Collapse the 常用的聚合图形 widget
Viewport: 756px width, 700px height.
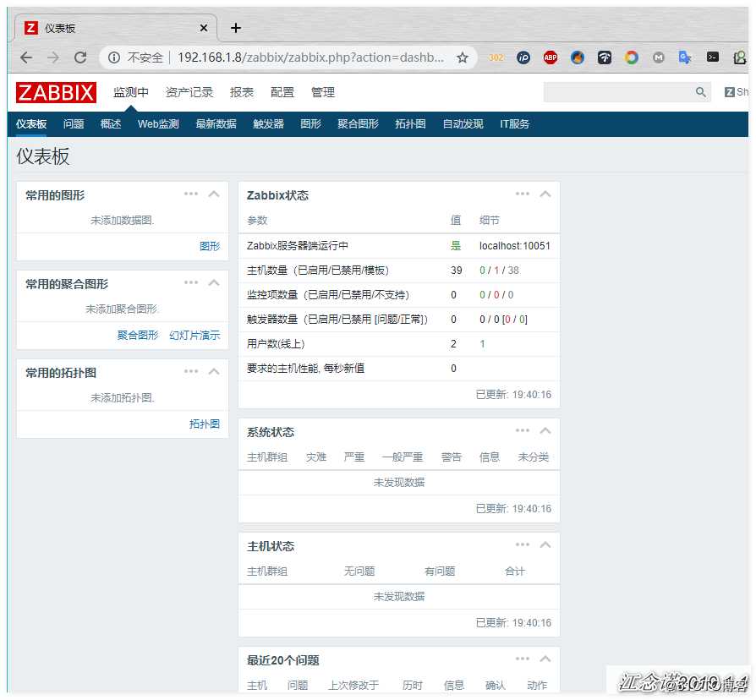pos(214,282)
